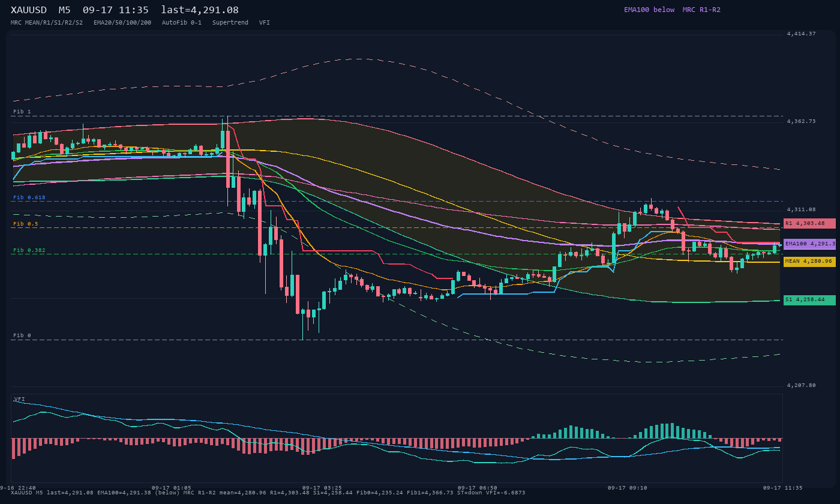Image resolution: width=840 pixels, height=504 pixels.
Task: Click the XAUUSD symbol in the title
Action: click(29, 10)
